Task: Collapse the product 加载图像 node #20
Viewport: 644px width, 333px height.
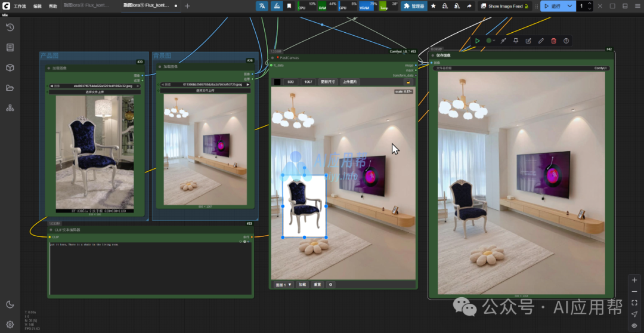Action: tap(49, 68)
